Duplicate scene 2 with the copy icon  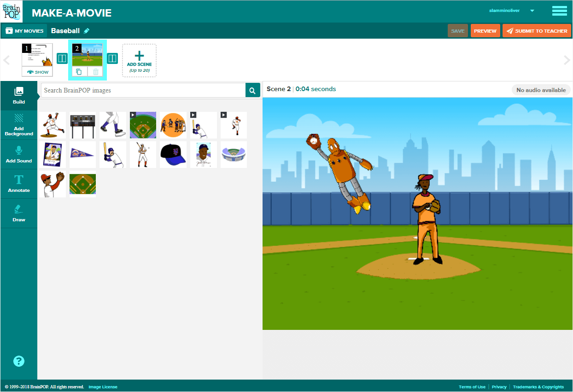pyautogui.click(x=79, y=72)
